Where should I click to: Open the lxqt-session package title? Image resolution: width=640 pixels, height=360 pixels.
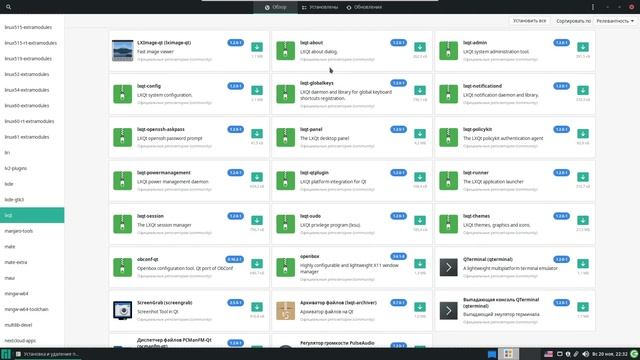pyautogui.click(x=150, y=216)
